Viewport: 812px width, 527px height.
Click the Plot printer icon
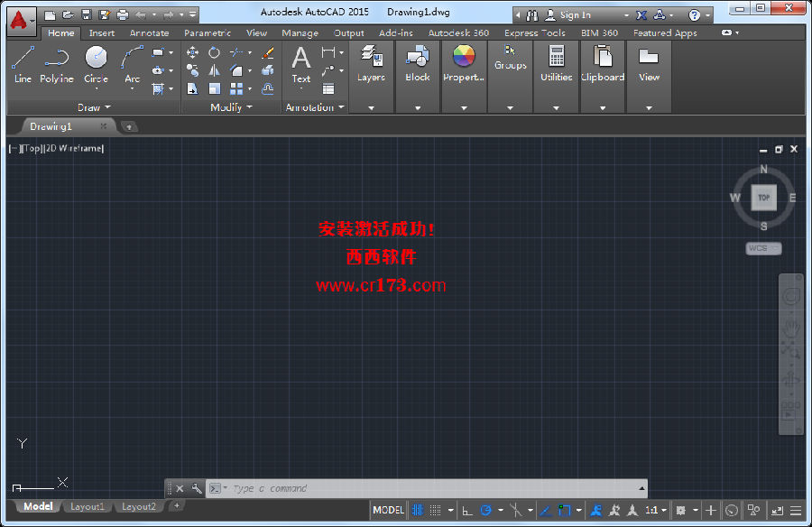tap(123, 15)
